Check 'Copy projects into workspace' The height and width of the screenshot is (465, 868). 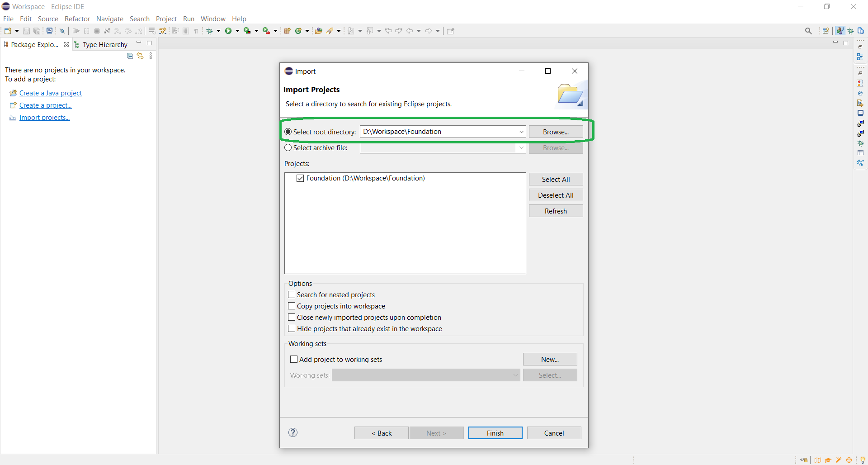coord(292,306)
